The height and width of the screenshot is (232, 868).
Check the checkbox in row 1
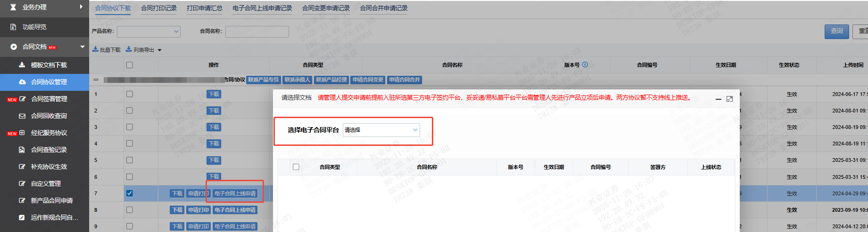click(x=130, y=94)
